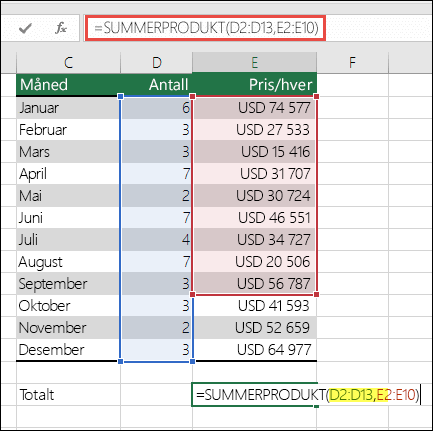Click the cell with USD 56 787
The height and width of the screenshot is (431, 433).
255,284
